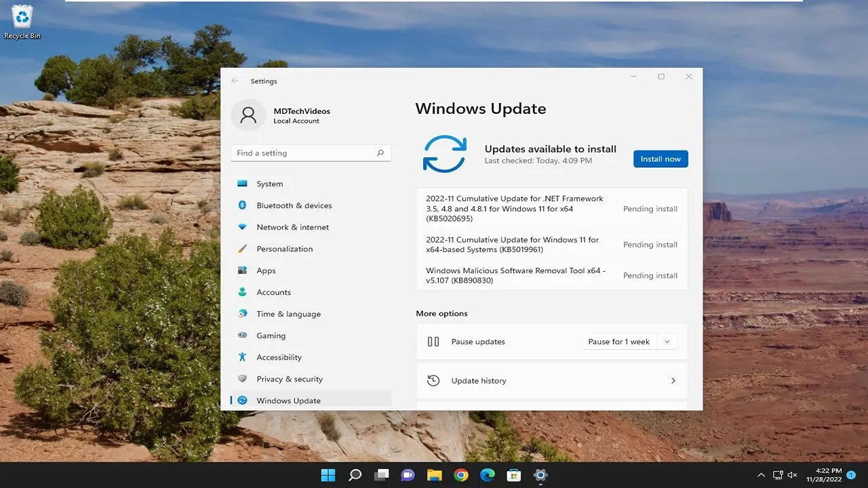868x488 pixels.
Task: Click Pending install status for KB5020695
Action: coord(650,209)
